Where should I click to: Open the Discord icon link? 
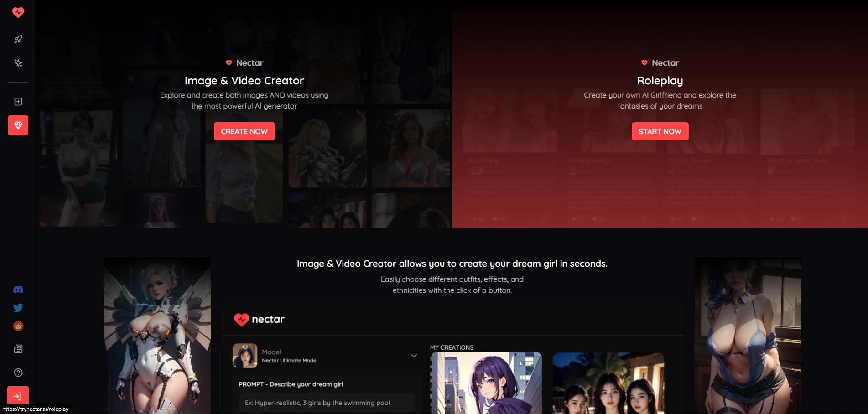pos(18,290)
